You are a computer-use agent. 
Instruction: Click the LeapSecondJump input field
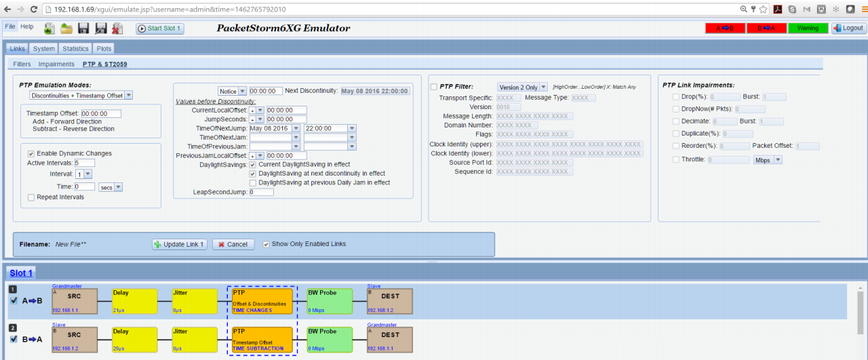(261, 193)
